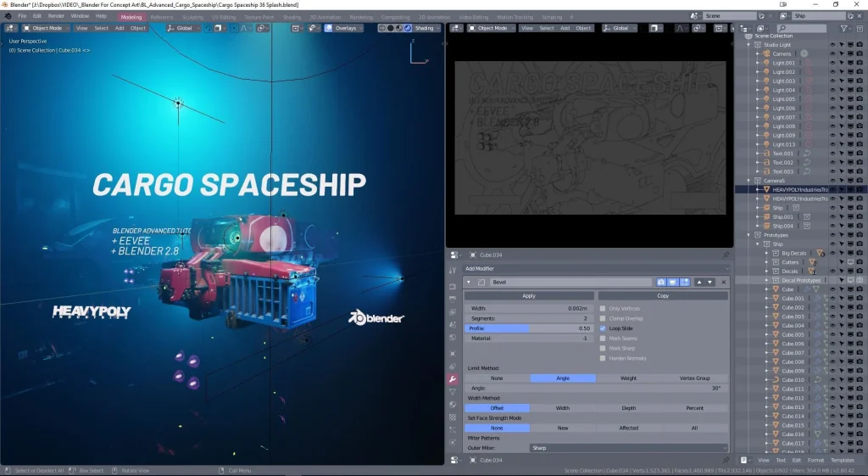Viewport: 868px width, 476px height.
Task: Set Width Method to Percent
Action: [x=695, y=408]
